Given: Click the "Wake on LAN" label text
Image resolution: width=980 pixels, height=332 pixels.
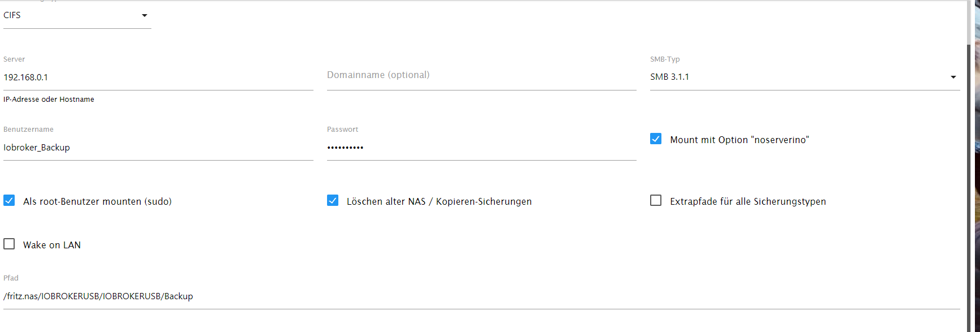Looking at the screenshot, I should pos(52,245).
